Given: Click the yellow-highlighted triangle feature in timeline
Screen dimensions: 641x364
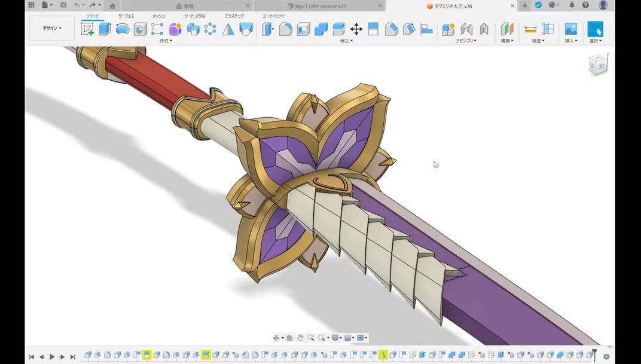Looking at the screenshot, I should [x=383, y=355].
